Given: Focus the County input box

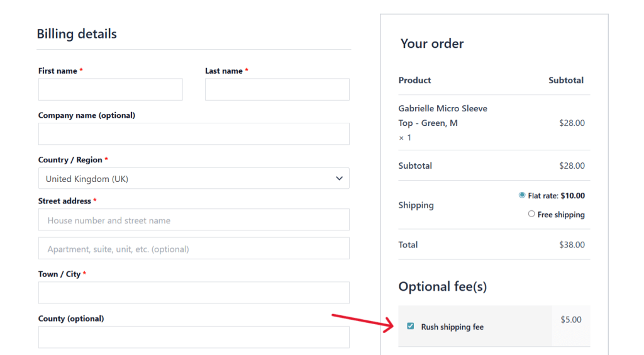Looking at the screenshot, I should coord(194,337).
